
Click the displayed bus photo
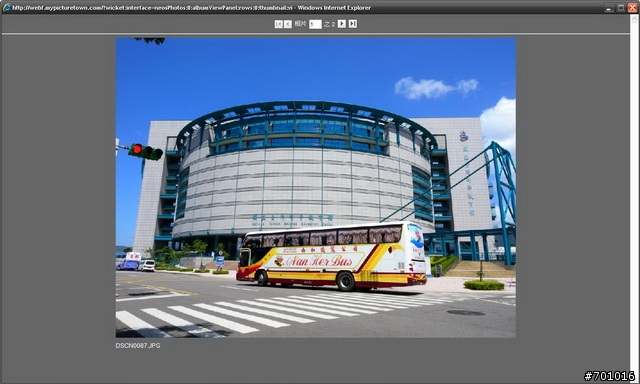tap(316, 188)
